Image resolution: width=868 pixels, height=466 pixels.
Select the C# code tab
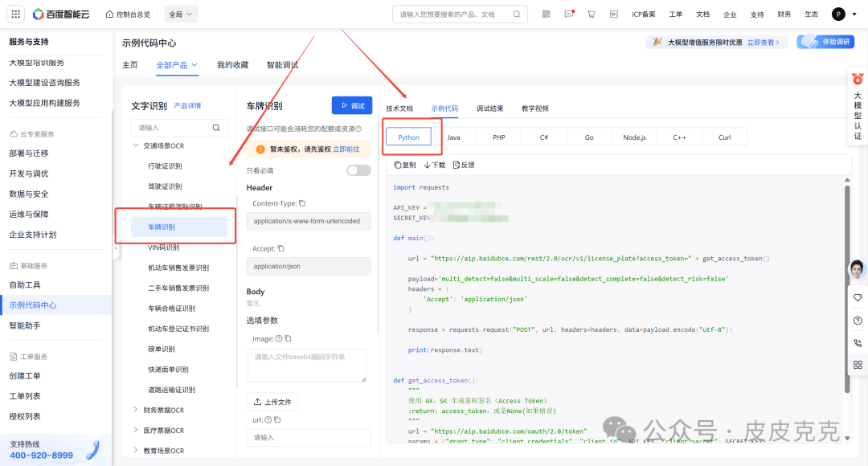click(543, 137)
